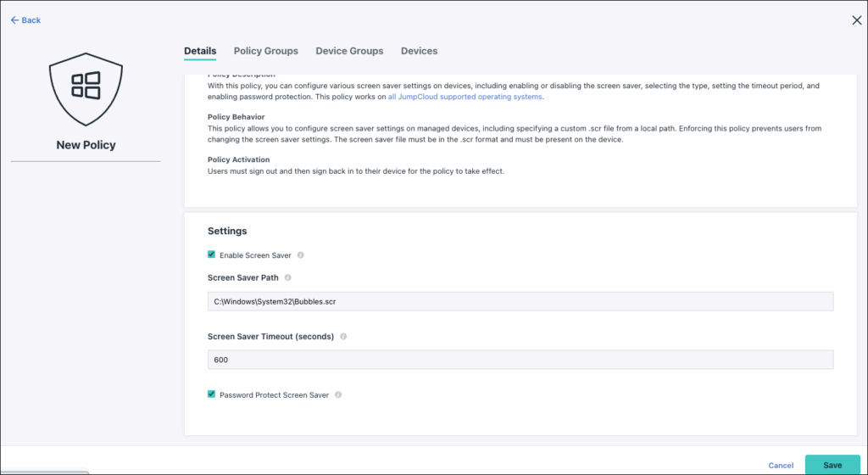This screenshot has height=475, width=868.
Task: Click the Settings section heading
Action: pyautogui.click(x=227, y=231)
